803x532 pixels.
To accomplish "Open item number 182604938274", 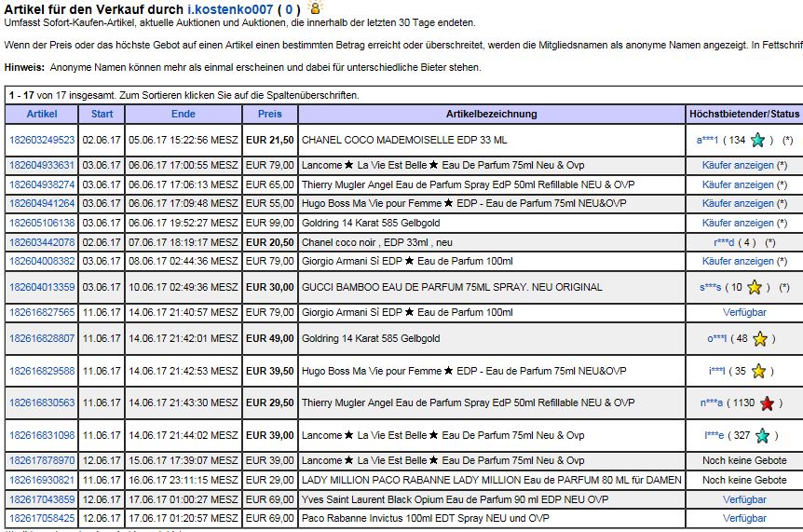I will tap(42, 184).
